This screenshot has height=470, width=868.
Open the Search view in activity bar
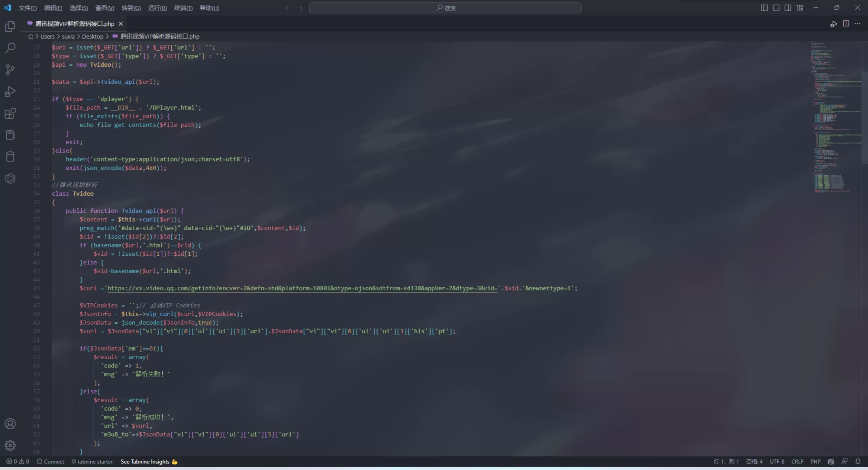pos(10,48)
